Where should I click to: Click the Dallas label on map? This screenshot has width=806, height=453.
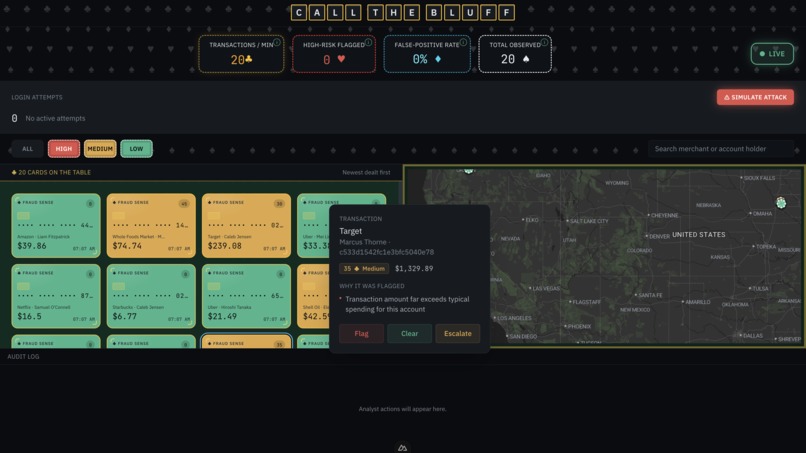[753, 336]
